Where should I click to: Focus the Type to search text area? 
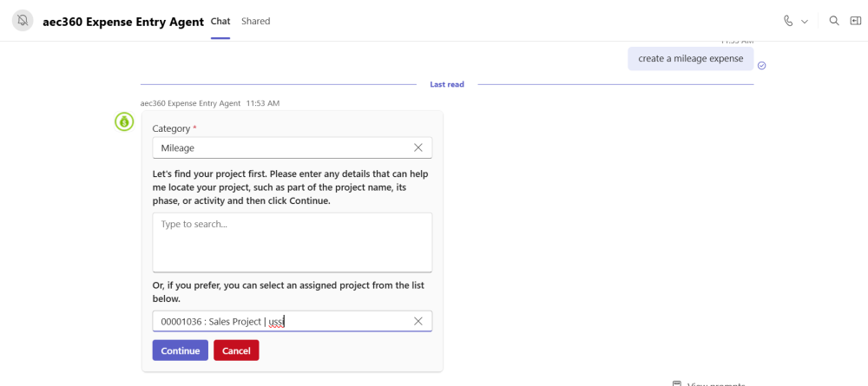tap(293, 242)
